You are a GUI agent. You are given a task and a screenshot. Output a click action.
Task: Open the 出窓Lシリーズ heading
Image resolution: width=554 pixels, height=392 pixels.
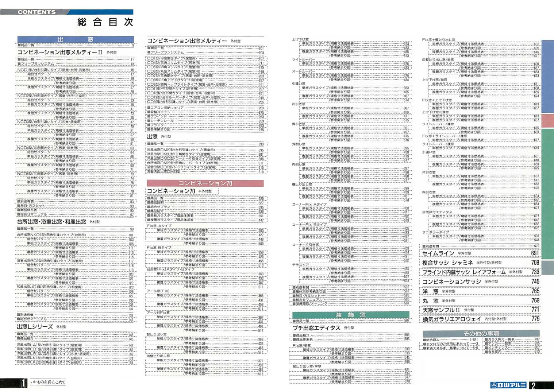[x=35, y=327]
